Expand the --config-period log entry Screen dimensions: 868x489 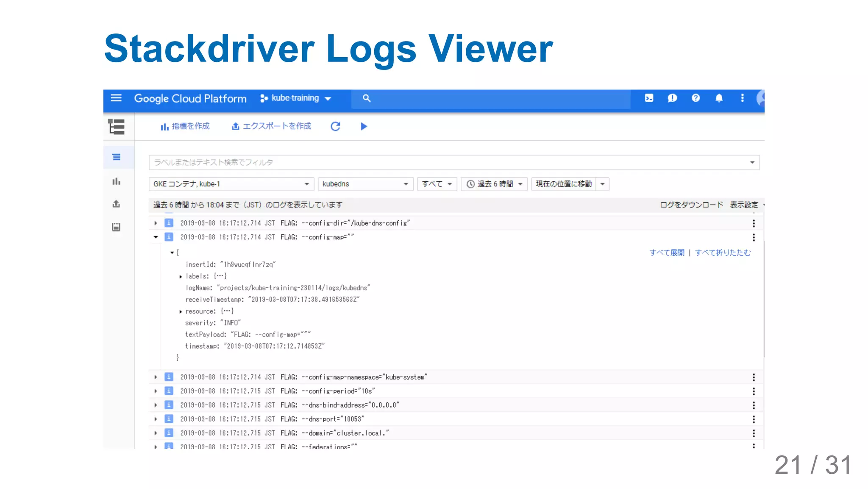[156, 391]
